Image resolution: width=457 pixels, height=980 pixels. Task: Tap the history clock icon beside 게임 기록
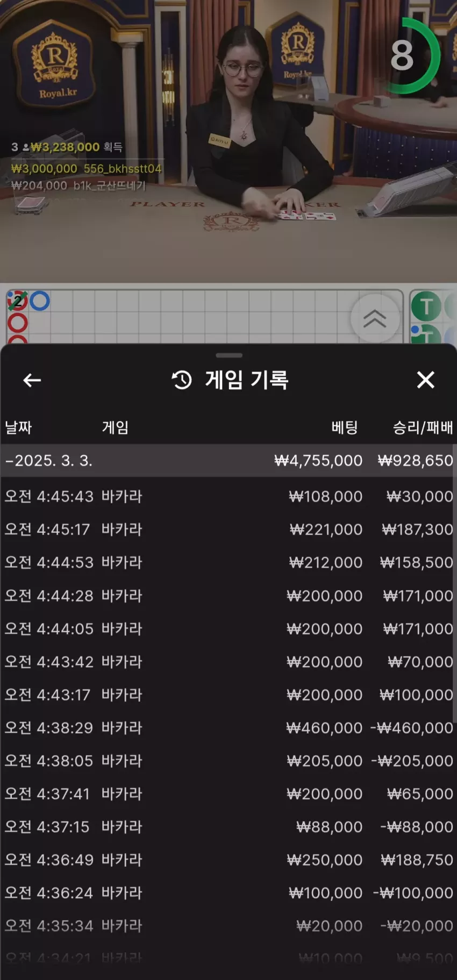182,380
